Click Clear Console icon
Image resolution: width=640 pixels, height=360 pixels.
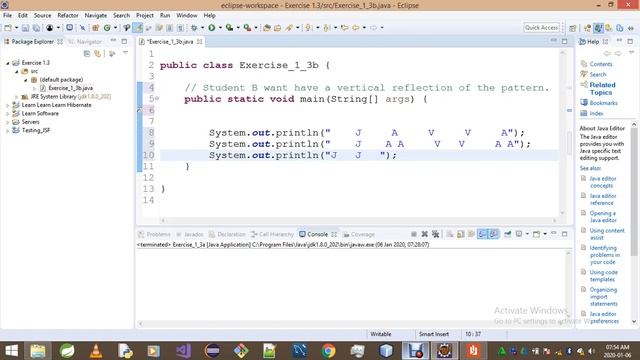coord(450,234)
